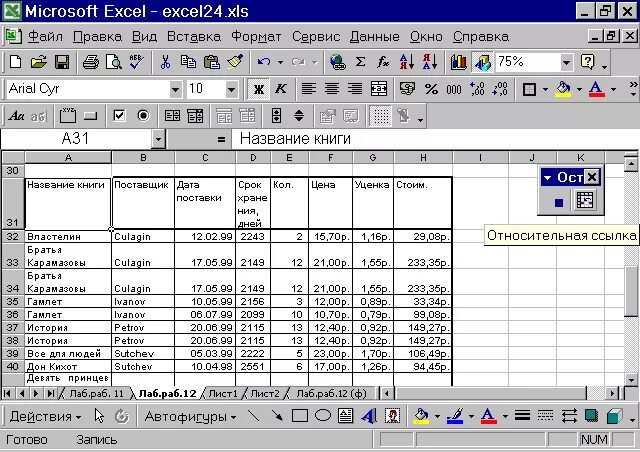Toggle italic К formatting button

click(x=281, y=89)
